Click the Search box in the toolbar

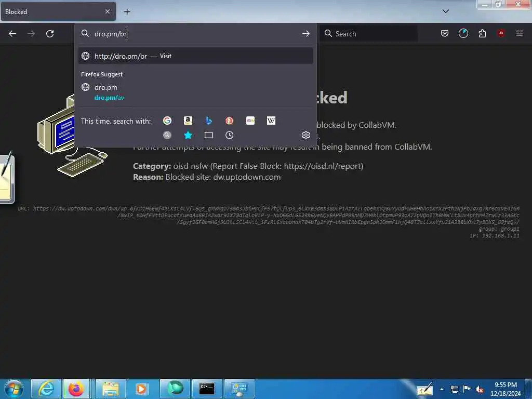tap(368, 34)
